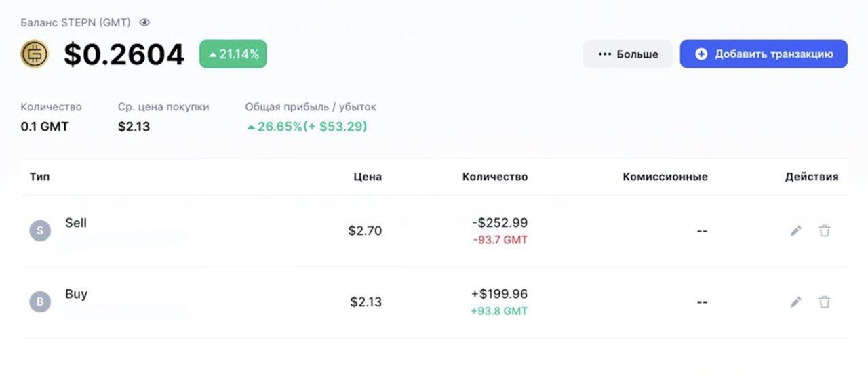Click the $0.2604 balance amount
Image resolution: width=868 pixels, height=376 pixels.
coord(124,55)
